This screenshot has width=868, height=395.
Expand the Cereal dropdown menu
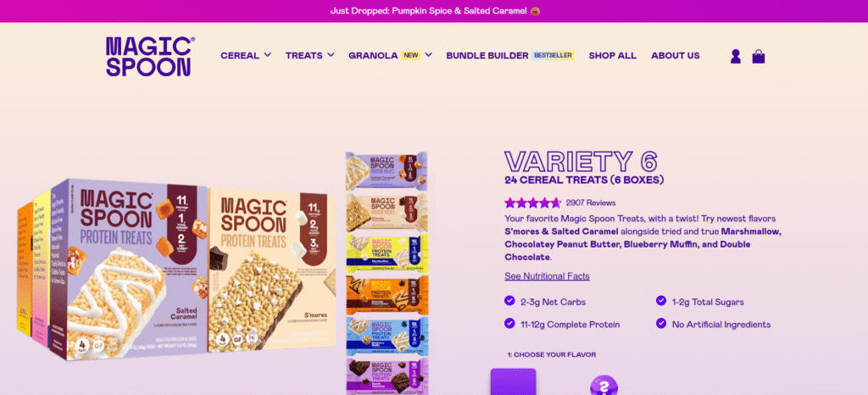point(246,55)
